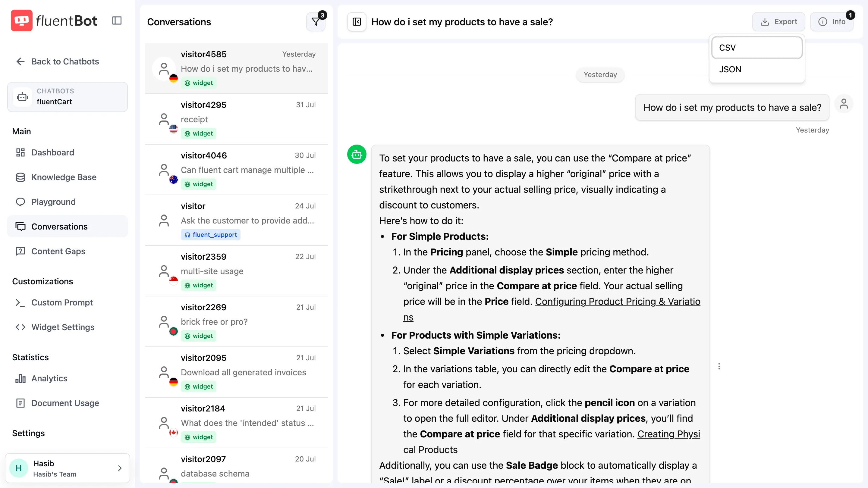Click visitor4046's avatar icon
The width and height of the screenshot is (868, 488).
(x=164, y=170)
